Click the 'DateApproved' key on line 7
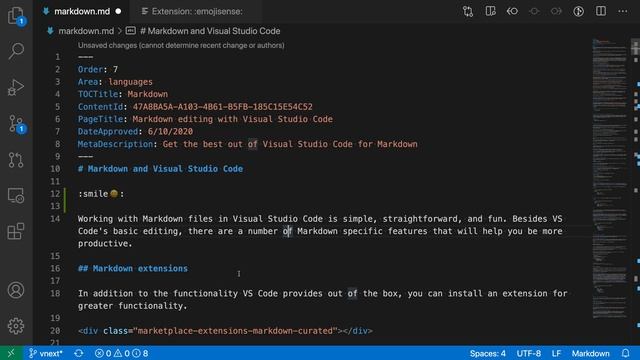The image size is (640, 360). (x=108, y=132)
